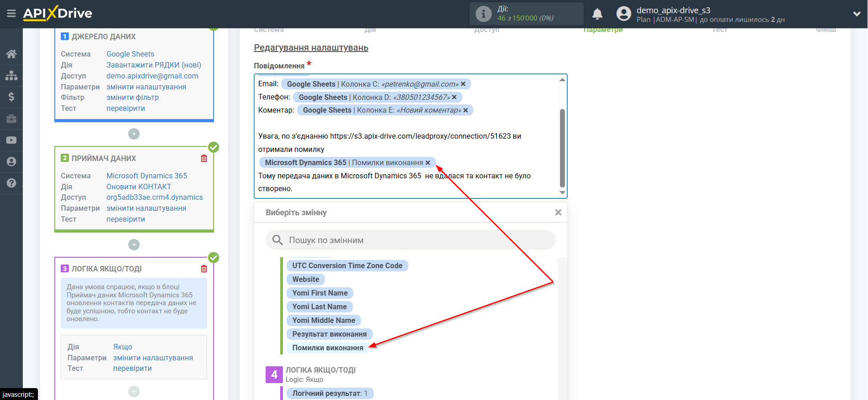Viewport: 868px width, 400px height.
Task: Click the message box scrollbar thumb
Action: pos(562,148)
